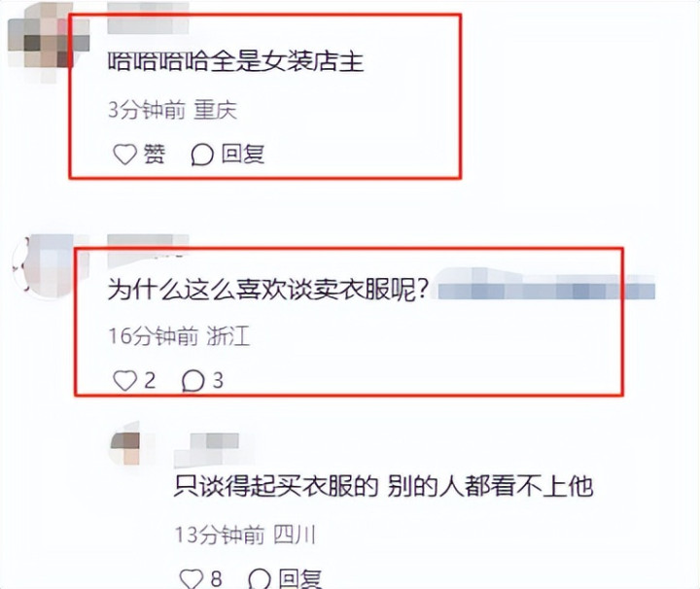The image size is (700, 589).
Task: Open second commenter's blurred username
Action: (x=148, y=245)
